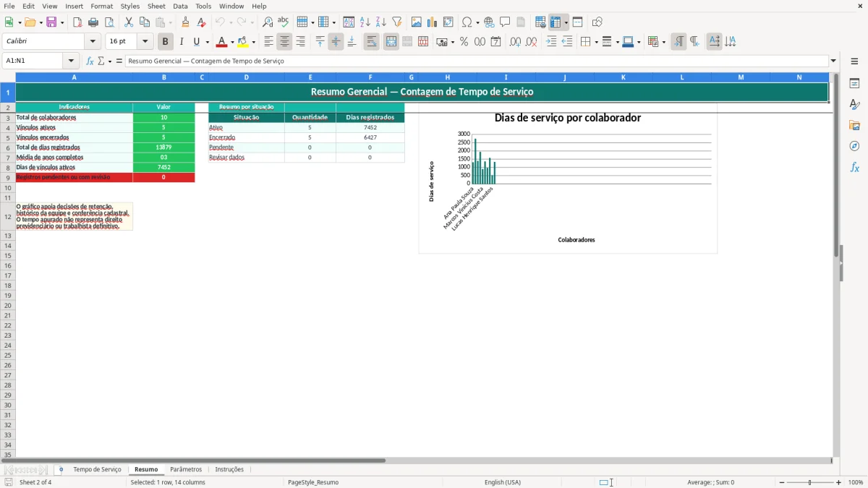Open Find & Replace
This screenshot has height=488, width=868.
tap(268, 22)
